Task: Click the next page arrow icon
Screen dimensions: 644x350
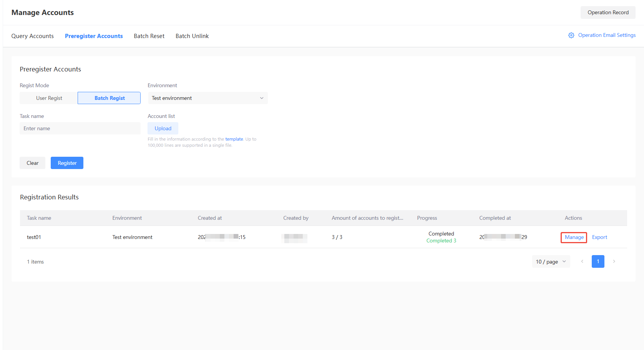Action: click(x=614, y=262)
